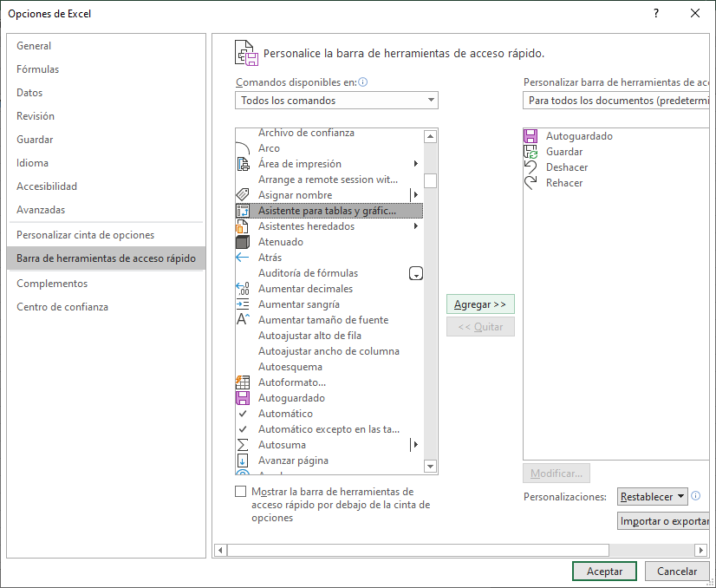This screenshot has width=716, height=588.
Task: Click the Importar o exportar button
Action: pyautogui.click(x=664, y=521)
